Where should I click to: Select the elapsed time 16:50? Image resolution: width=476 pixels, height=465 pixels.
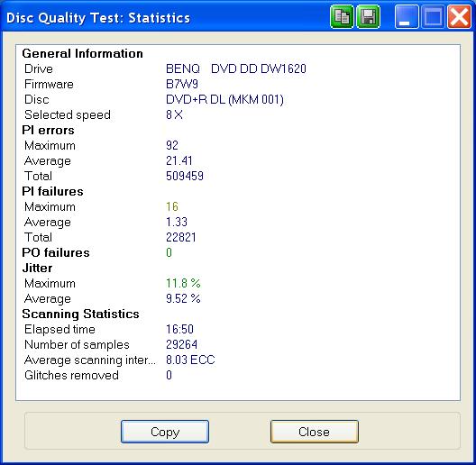click(179, 329)
